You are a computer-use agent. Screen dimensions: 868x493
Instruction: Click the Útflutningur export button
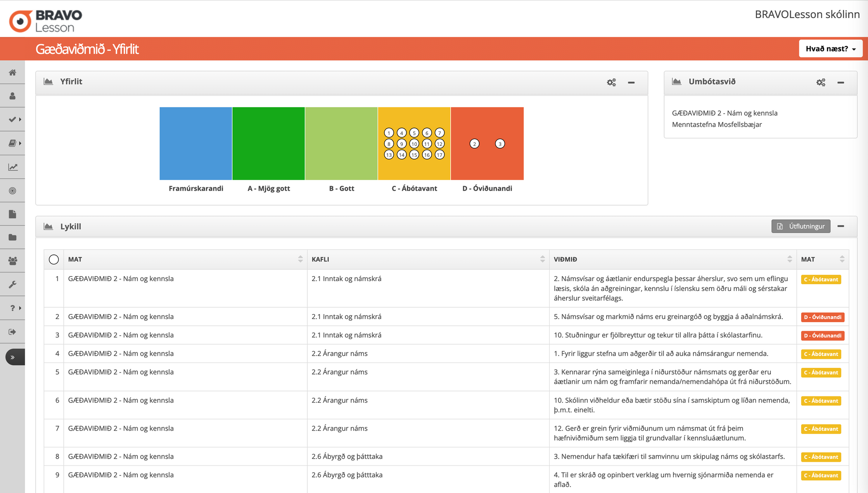pyautogui.click(x=801, y=226)
